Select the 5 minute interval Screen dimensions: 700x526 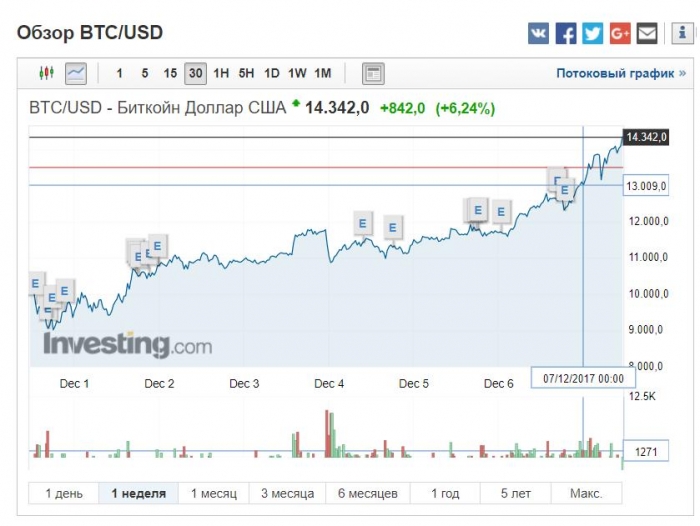coord(145,73)
